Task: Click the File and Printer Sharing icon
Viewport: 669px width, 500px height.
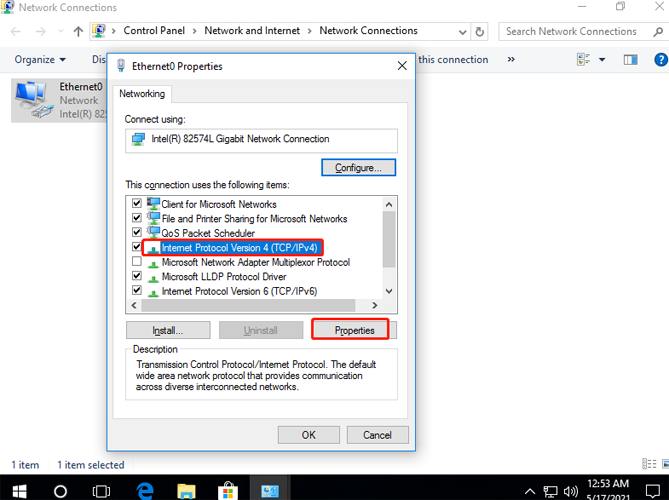Action: [153, 218]
